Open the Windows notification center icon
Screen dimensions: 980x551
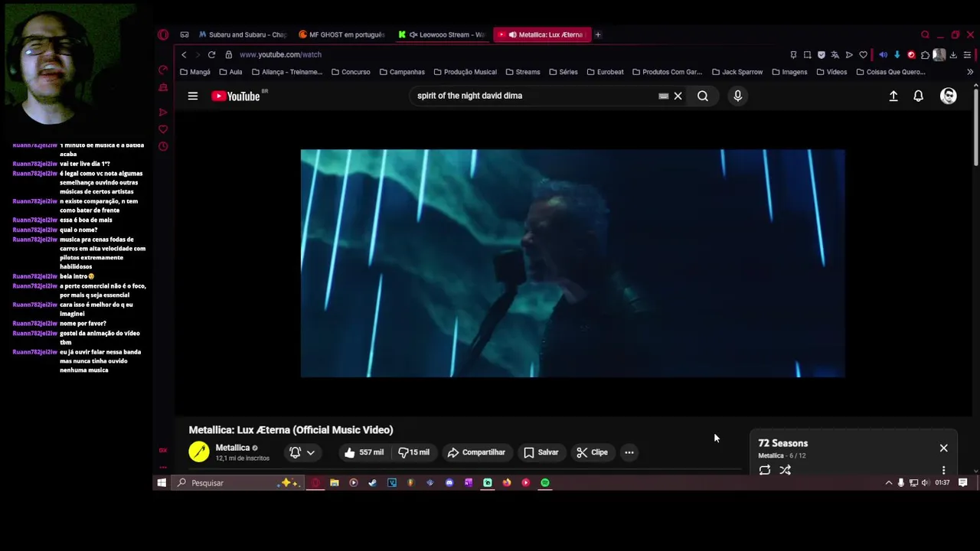pyautogui.click(x=963, y=483)
